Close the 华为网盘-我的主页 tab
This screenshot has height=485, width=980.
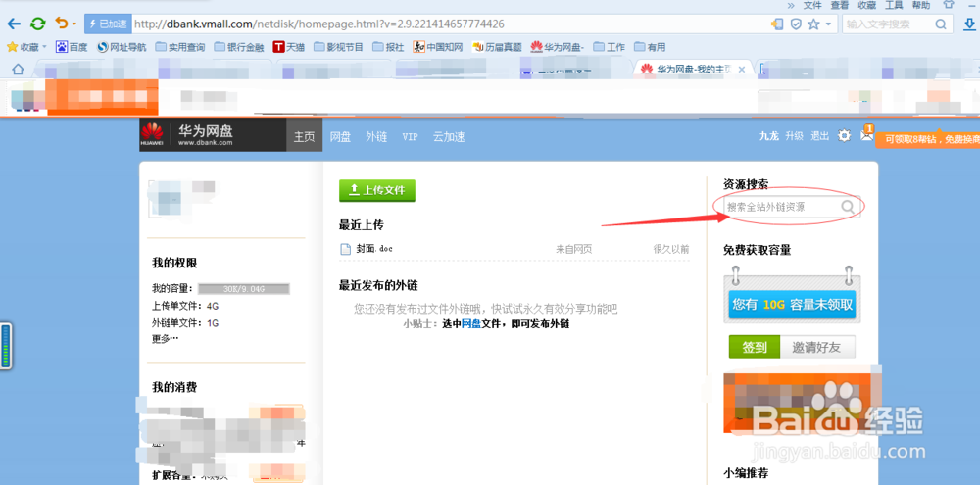coord(742,70)
